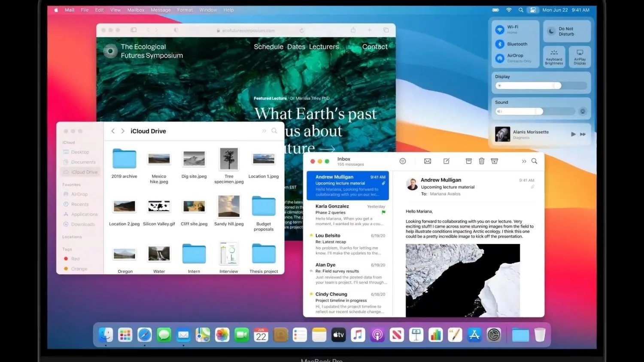Launch Messages from the Dock

tap(164, 335)
